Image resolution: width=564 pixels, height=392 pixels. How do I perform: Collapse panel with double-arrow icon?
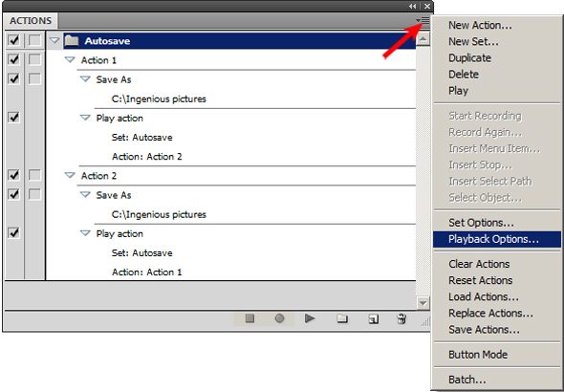tap(413, 6)
